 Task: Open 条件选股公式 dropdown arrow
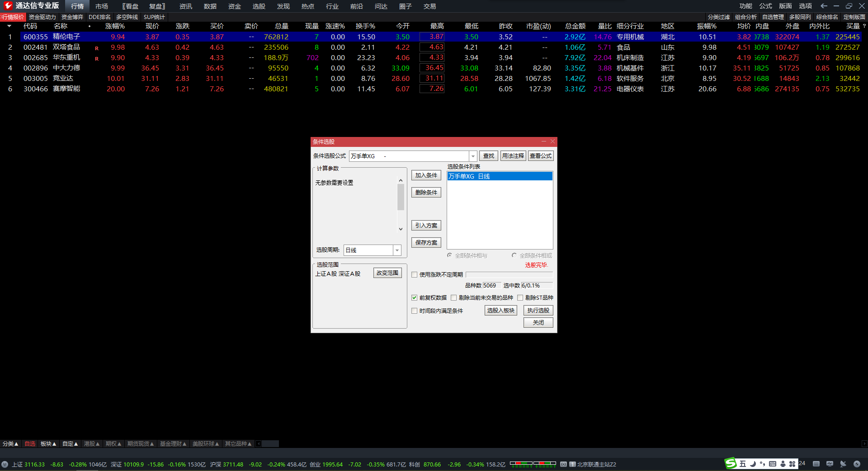point(473,156)
